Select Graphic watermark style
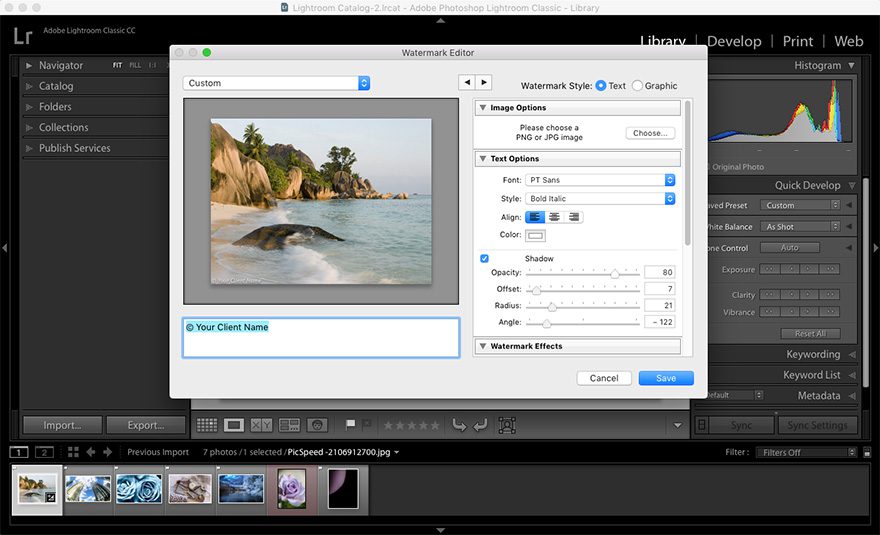 [638, 86]
